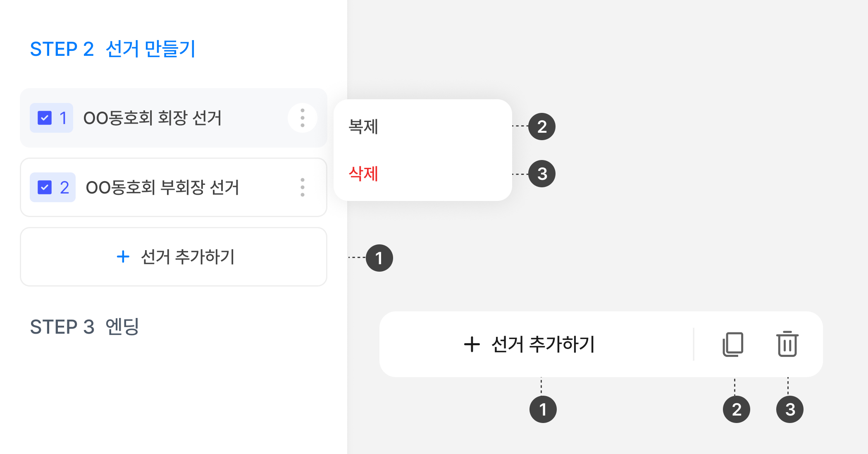This screenshot has width=868, height=454.
Task: Open three-dot menu for 회장 선거
Action: click(x=303, y=118)
